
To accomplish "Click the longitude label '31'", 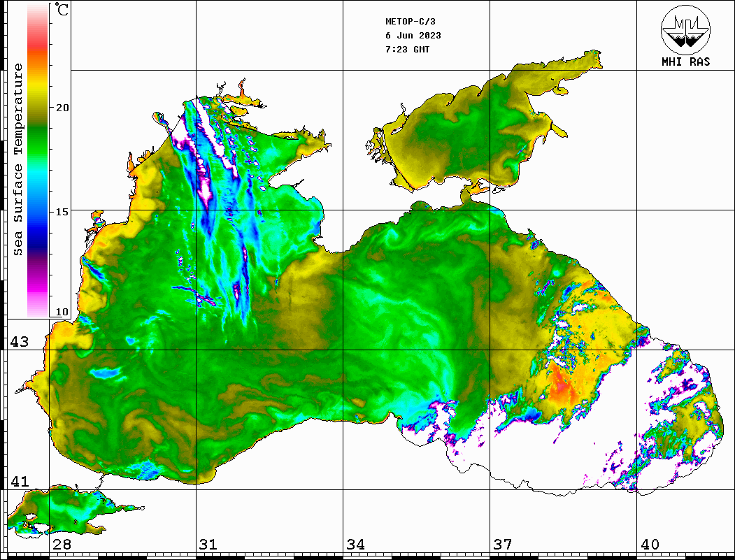I will pos(208,545).
